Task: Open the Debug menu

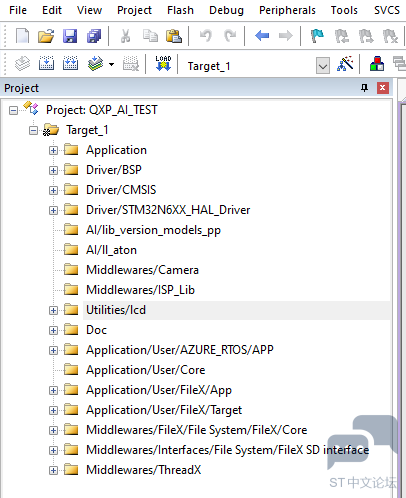Action: click(226, 10)
